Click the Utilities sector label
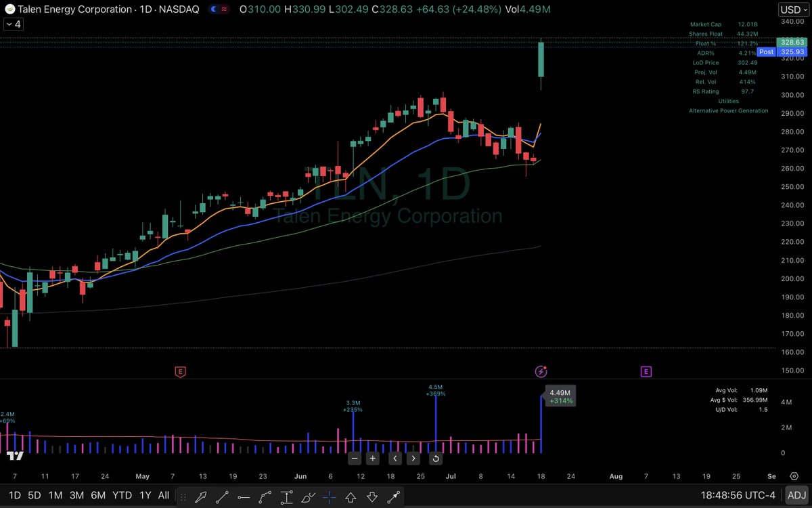 [729, 101]
